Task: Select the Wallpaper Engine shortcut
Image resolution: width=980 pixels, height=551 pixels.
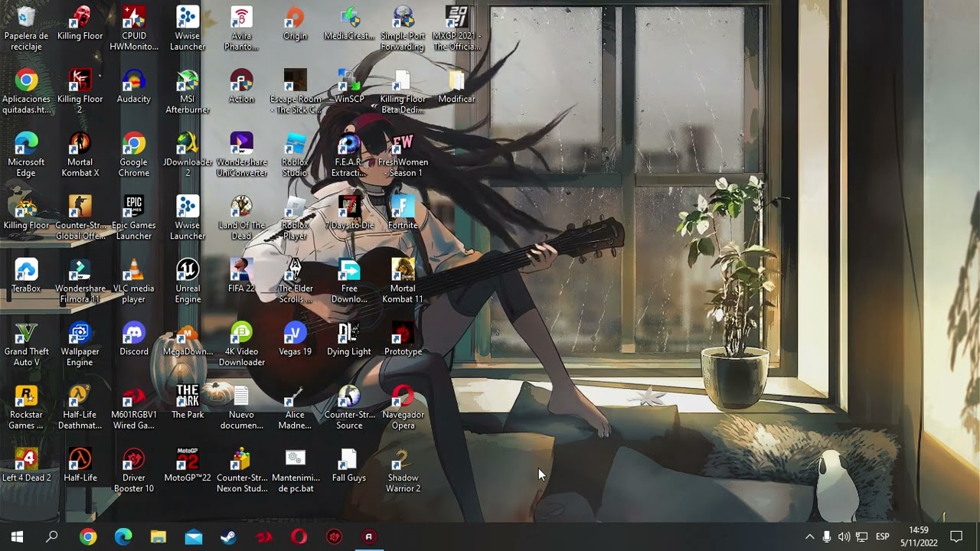Action: pyautogui.click(x=80, y=344)
